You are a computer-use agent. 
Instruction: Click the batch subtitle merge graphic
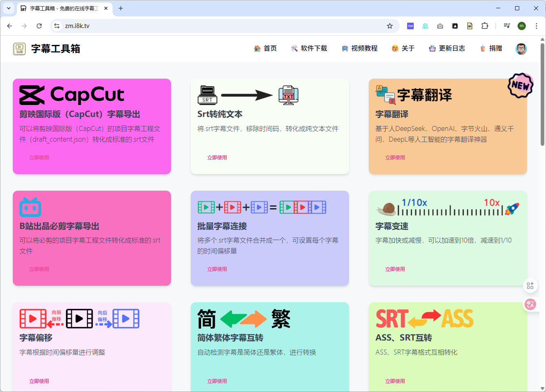[x=262, y=207]
